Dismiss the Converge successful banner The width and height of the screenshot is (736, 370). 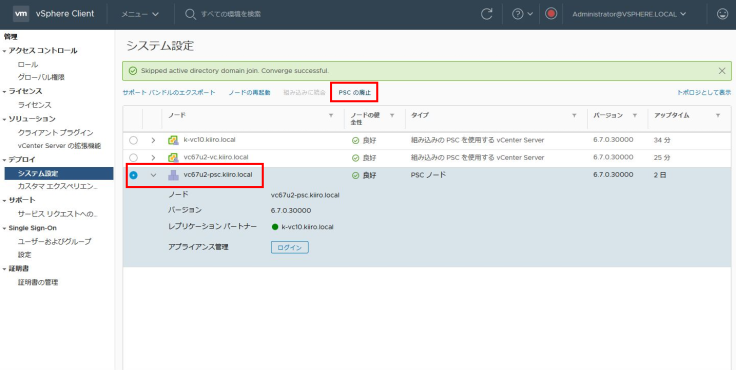pyautogui.click(x=722, y=71)
